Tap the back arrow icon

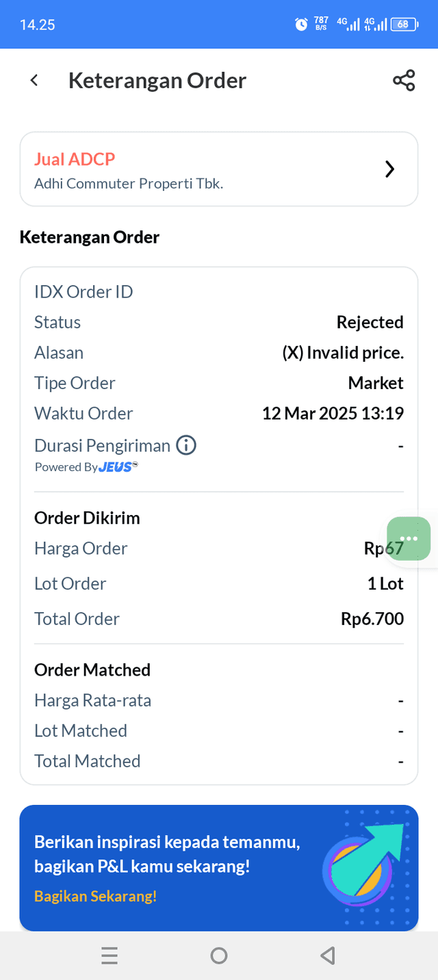tap(34, 81)
